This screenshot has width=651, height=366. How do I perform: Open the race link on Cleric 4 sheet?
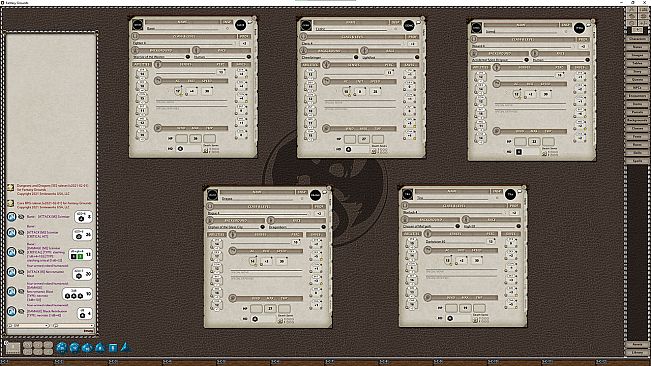pos(417,57)
